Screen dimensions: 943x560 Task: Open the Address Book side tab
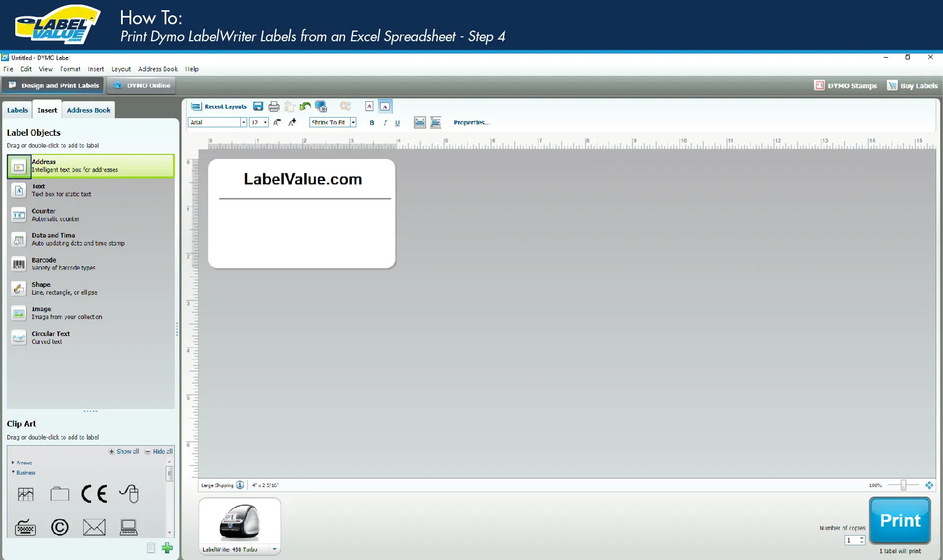89,110
